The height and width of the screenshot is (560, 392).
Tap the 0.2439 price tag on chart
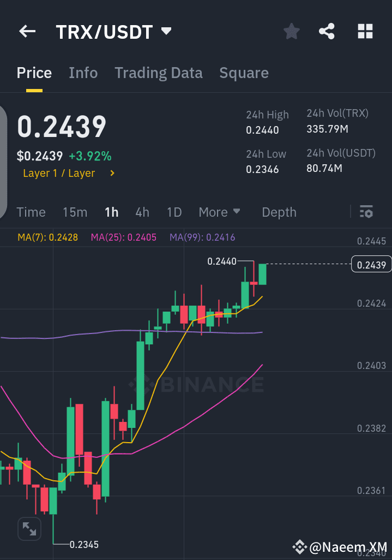(x=371, y=264)
